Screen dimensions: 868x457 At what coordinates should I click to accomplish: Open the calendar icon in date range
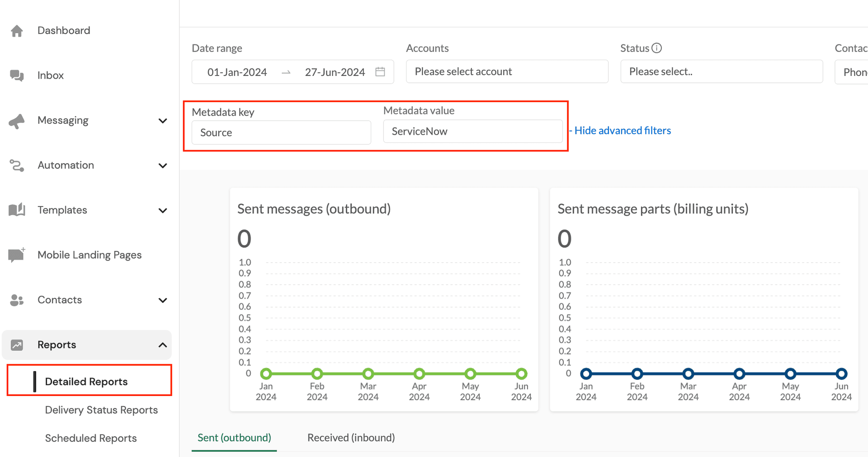click(380, 71)
